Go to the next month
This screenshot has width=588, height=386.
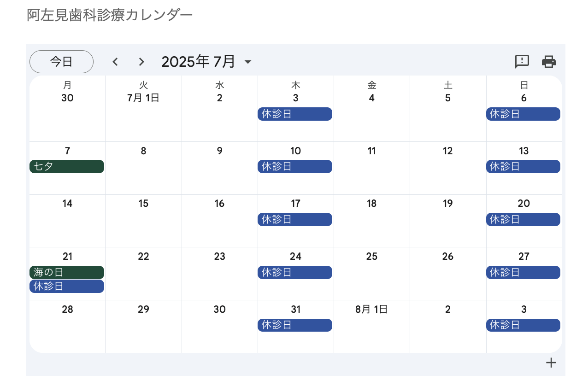click(141, 62)
